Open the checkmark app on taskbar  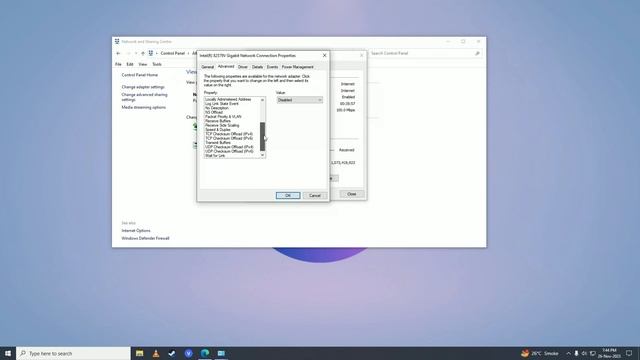pos(172,353)
